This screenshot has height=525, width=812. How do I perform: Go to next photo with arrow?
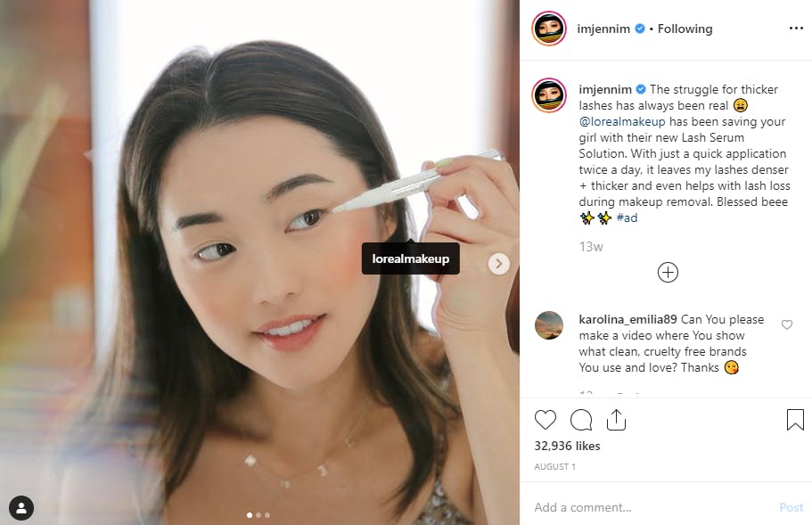click(498, 264)
